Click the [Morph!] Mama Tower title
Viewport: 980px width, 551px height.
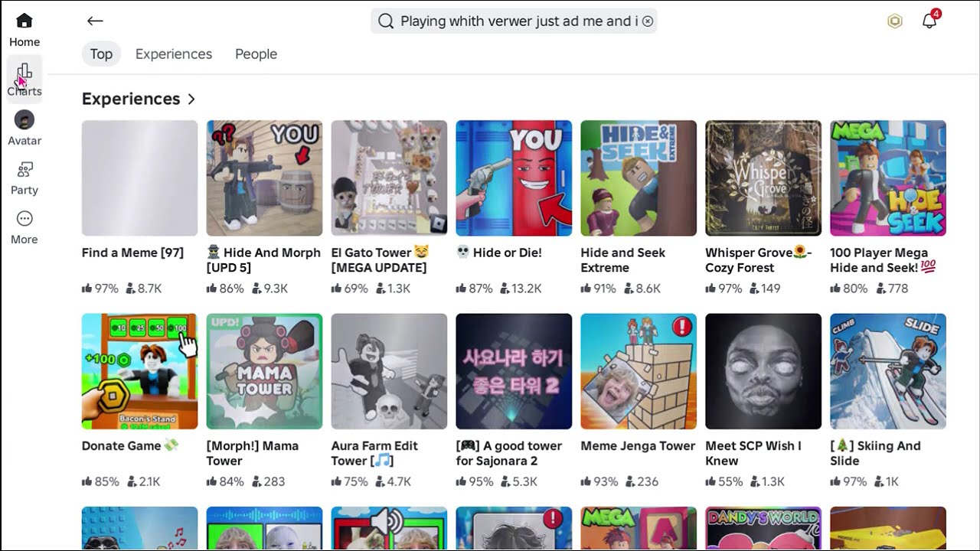pyautogui.click(x=253, y=453)
